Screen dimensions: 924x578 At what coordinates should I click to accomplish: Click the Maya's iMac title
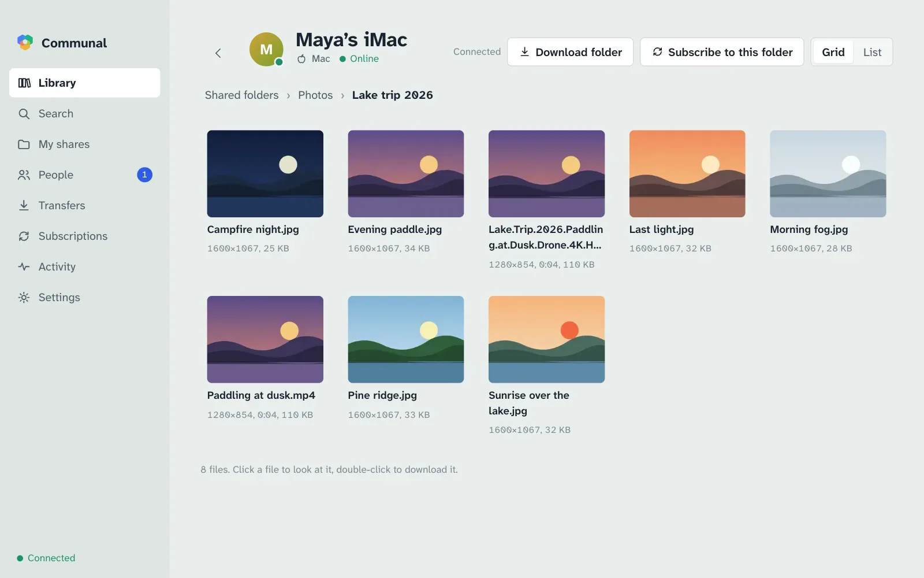pos(351,39)
